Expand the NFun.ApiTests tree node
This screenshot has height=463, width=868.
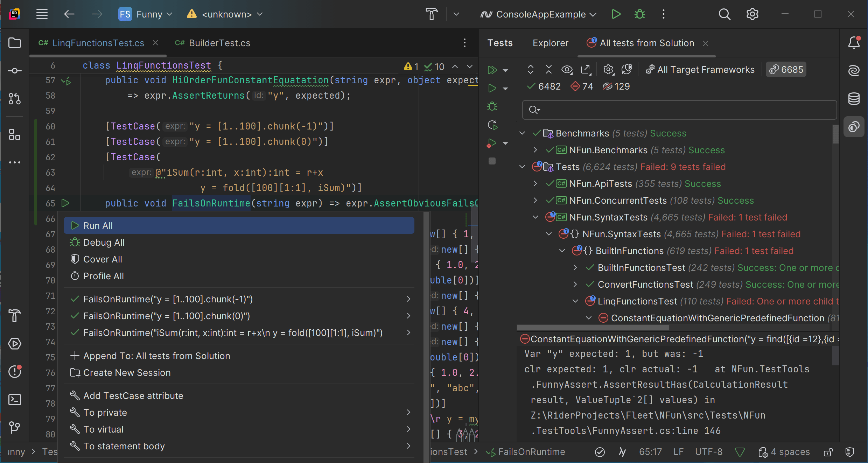[535, 183]
